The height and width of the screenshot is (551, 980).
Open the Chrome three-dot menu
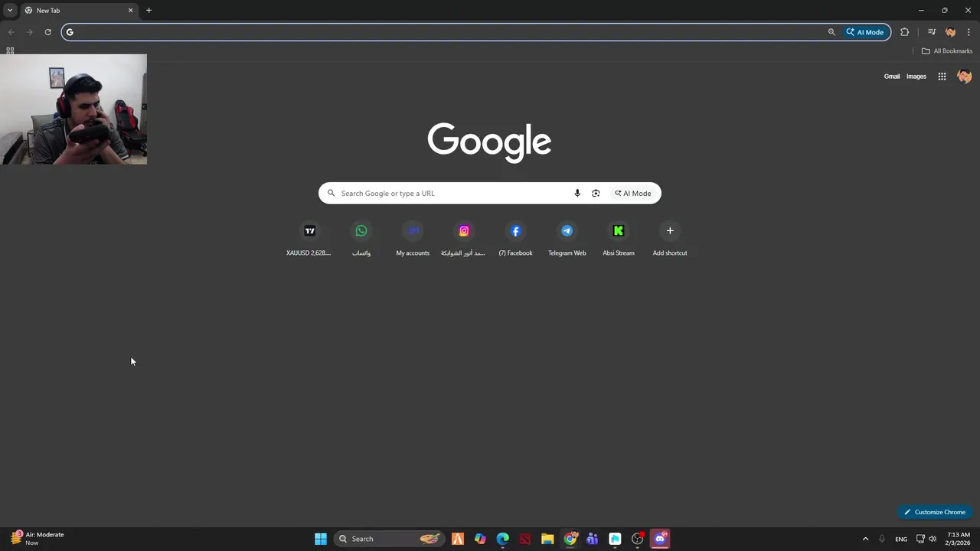(969, 32)
